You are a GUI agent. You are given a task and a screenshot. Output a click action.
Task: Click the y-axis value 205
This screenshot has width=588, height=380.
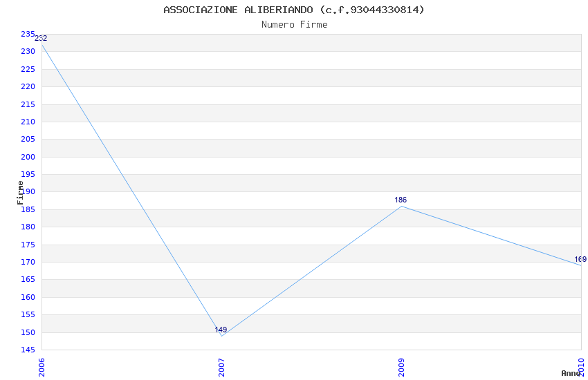(28, 140)
